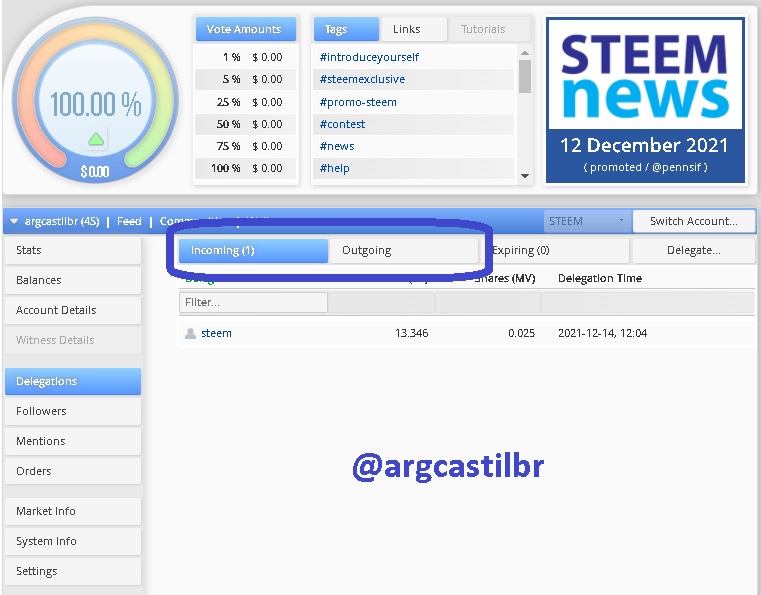761x595 pixels.
Task: Open Witness Details in the sidebar
Action: (x=73, y=340)
